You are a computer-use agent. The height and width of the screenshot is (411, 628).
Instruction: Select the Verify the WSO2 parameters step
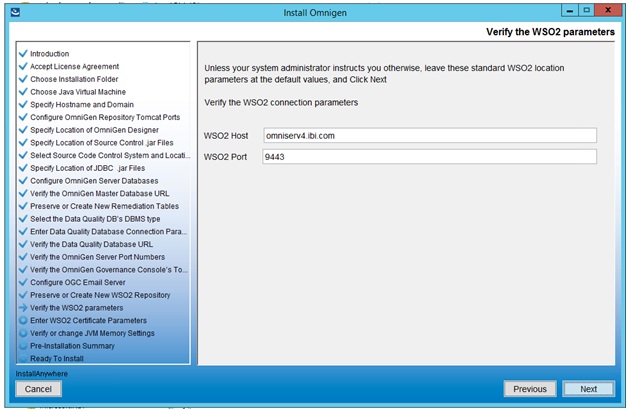point(76,308)
